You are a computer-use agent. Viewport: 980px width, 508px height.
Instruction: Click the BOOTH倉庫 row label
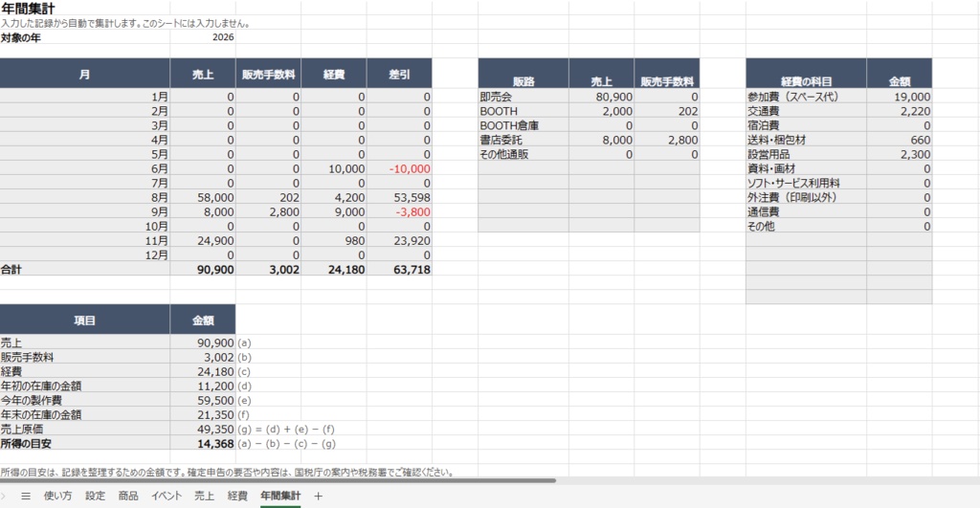click(x=523, y=125)
